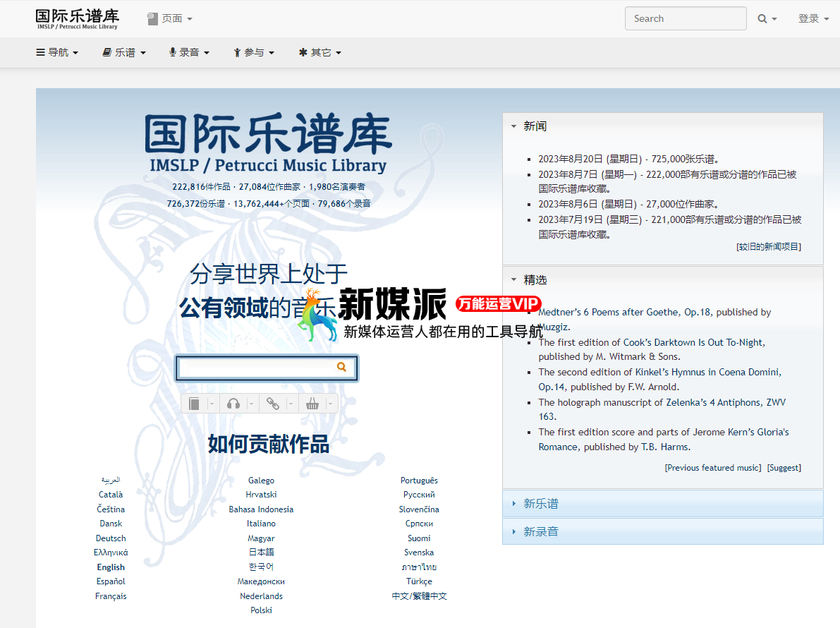The height and width of the screenshot is (628, 840).
Task: Open the 页面 page menu
Action: (170, 19)
